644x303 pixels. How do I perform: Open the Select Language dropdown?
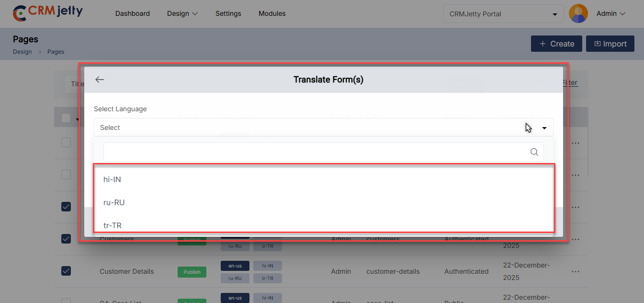(x=323, y=128)
